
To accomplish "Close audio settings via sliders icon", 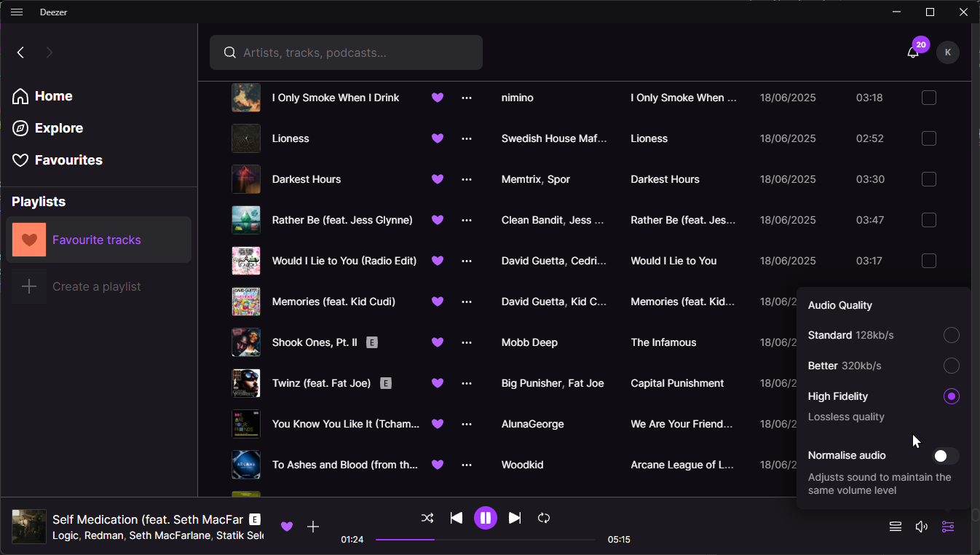I will tap(948, 527).
